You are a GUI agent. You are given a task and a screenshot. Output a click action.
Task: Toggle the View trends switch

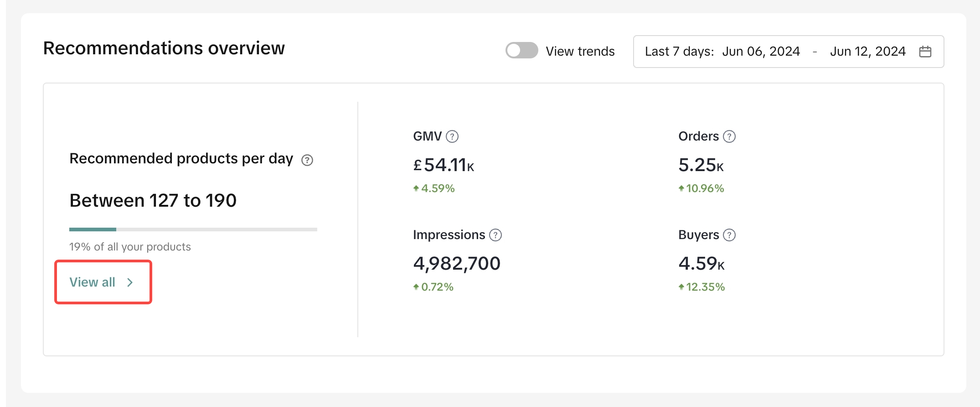coord(521,51)
